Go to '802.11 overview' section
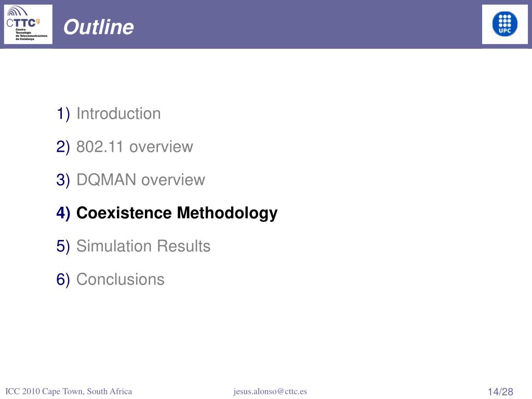 click(135, 147)
